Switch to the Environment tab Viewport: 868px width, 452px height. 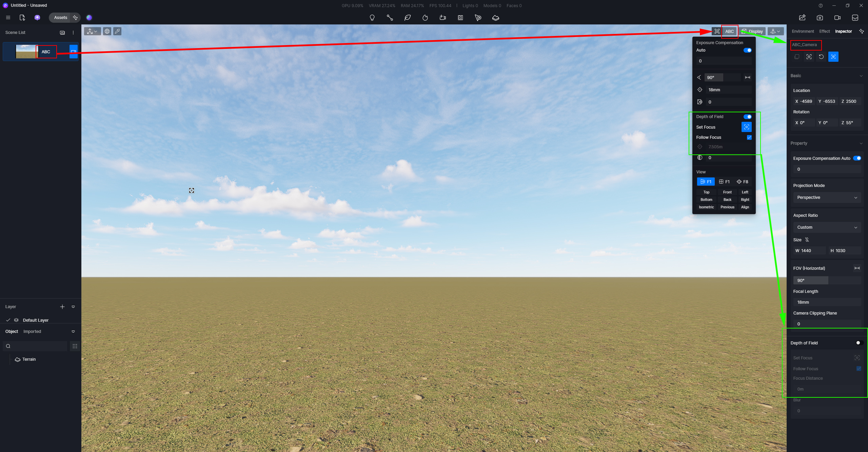(803, 31)
